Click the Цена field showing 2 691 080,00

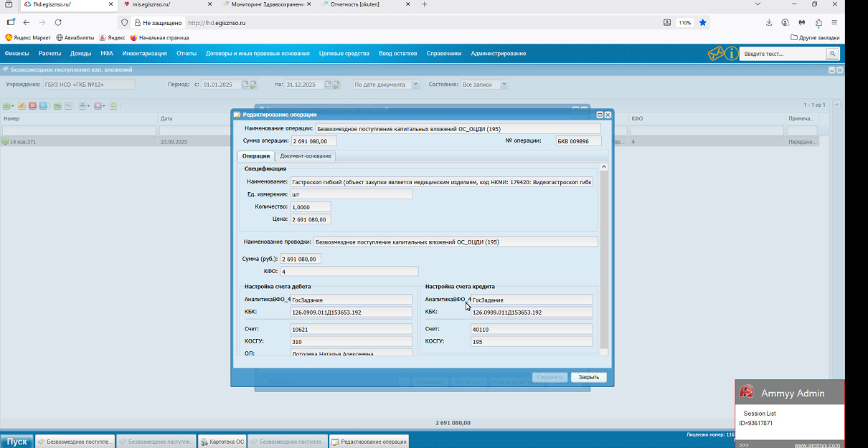(311, 219)
